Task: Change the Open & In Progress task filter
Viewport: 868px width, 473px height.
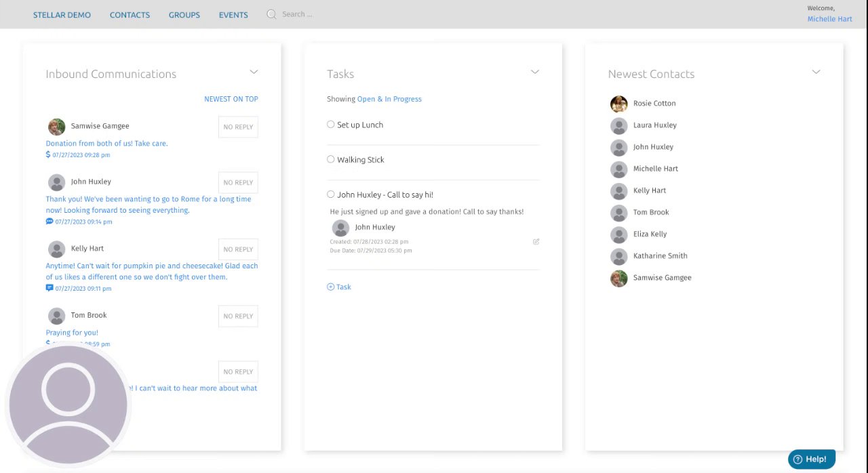Action: point(389,99)
